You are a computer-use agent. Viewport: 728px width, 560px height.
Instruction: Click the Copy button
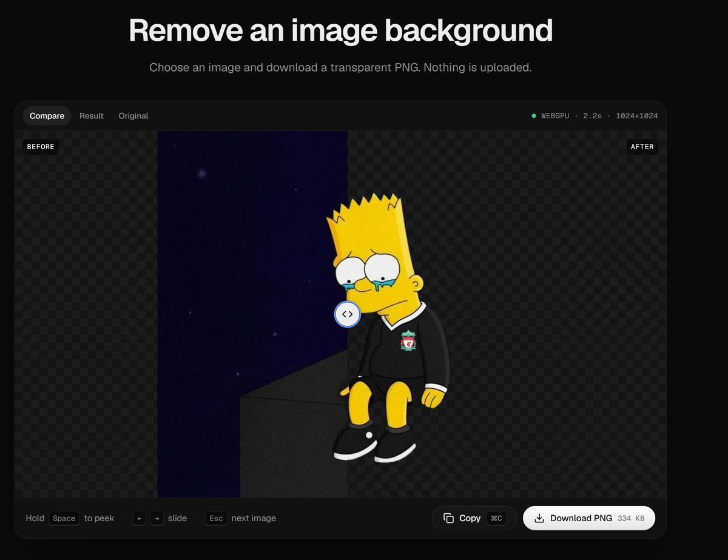(x=474, y=518)
